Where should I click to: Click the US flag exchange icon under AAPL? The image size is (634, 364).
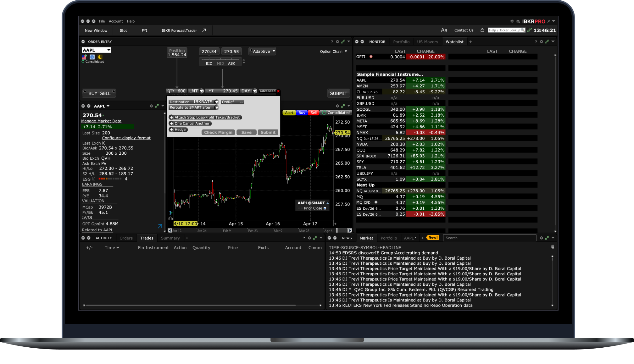point(84,57)
